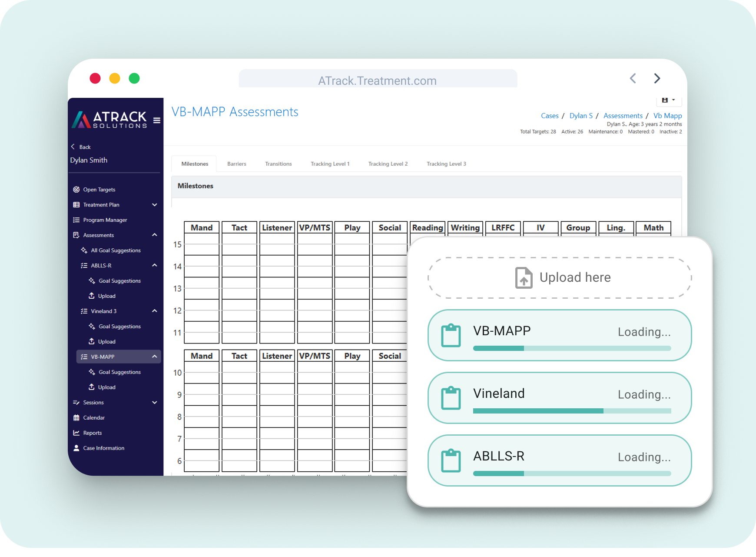Click the clipboard icon on ABLLS-R card

(x=451, y=460)
